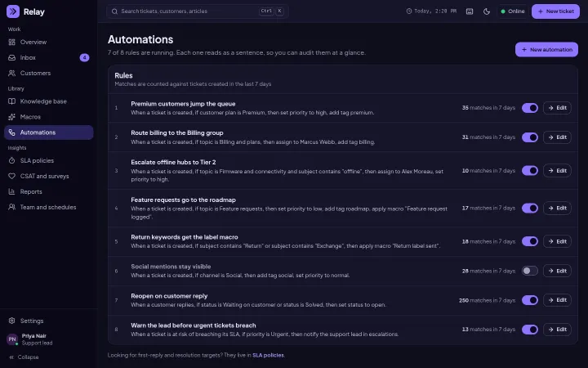Screen dimensions: 588x368
Task: Click the Customers people icon
Action: click(12, 73)
